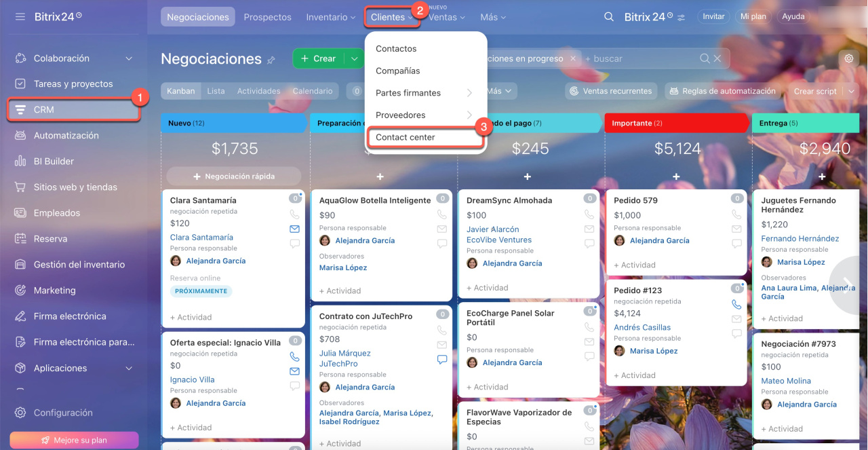Click chat icon on Contrato con JuTechPro card
The height and width of the screenshot is (450, 868).
pos(442,360)
